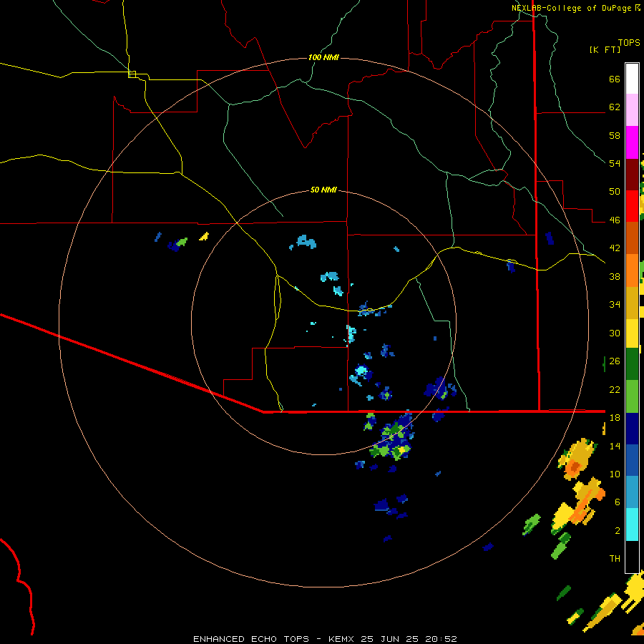Click the magenta legend band near 58

pos(632,142)
